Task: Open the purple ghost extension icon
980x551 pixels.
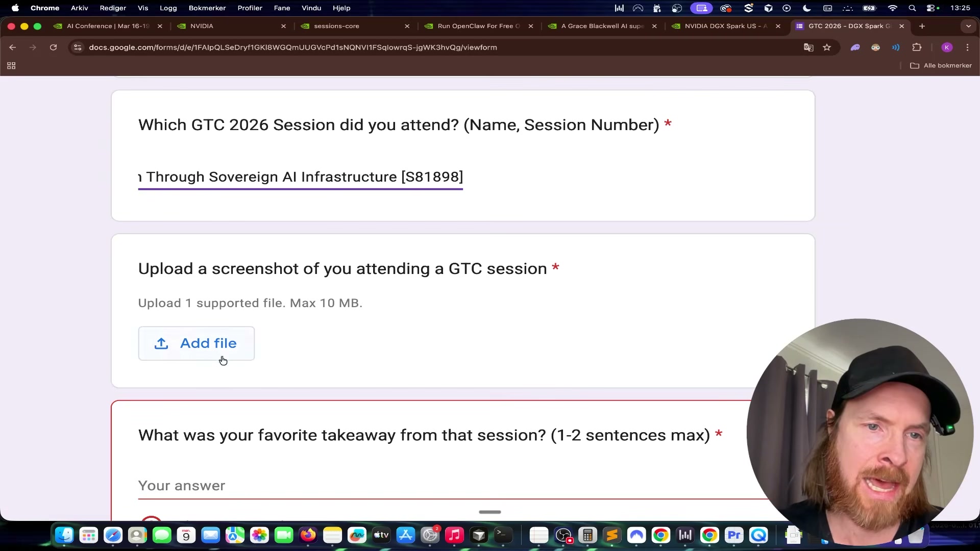Action: 855,47
